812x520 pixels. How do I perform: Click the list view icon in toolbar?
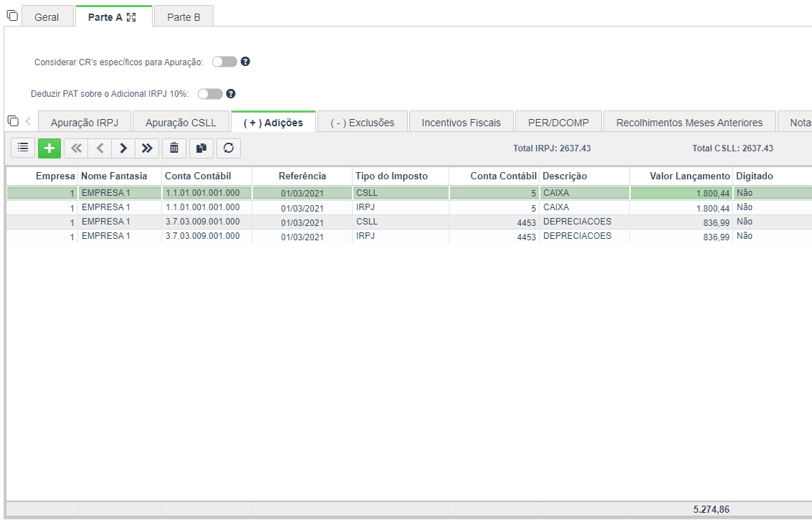(23, 148)
